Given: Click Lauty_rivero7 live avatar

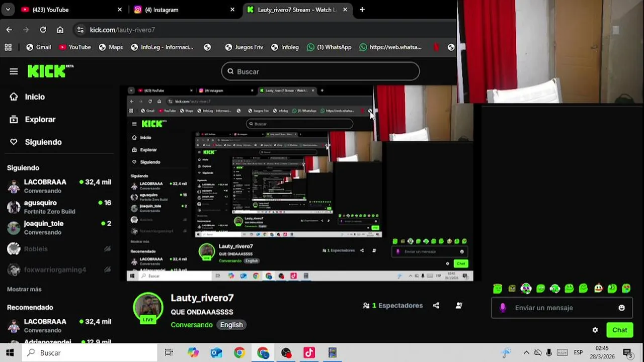Looking at the screenshot, I should click(x=148, y=307).
